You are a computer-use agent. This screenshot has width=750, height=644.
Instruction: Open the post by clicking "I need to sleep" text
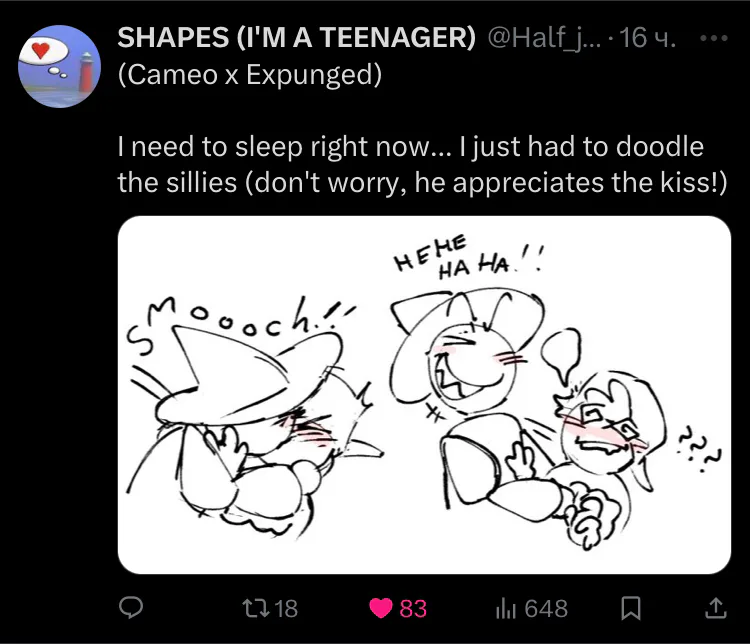pyautogui.click(x=209, y=146)
